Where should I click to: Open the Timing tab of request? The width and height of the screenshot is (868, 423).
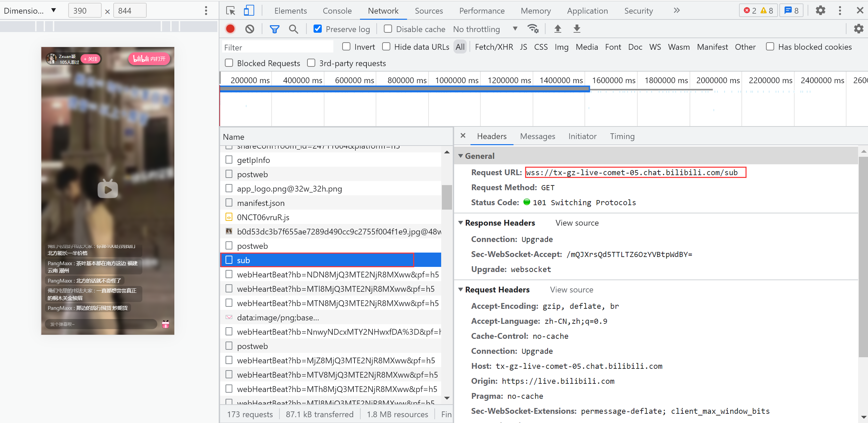click(622, 136)
